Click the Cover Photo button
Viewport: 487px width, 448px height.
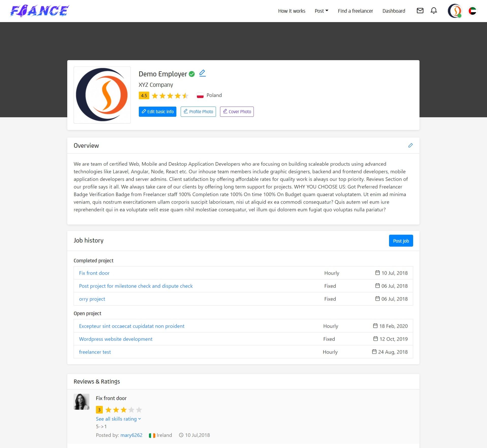(x=237, y=112)
